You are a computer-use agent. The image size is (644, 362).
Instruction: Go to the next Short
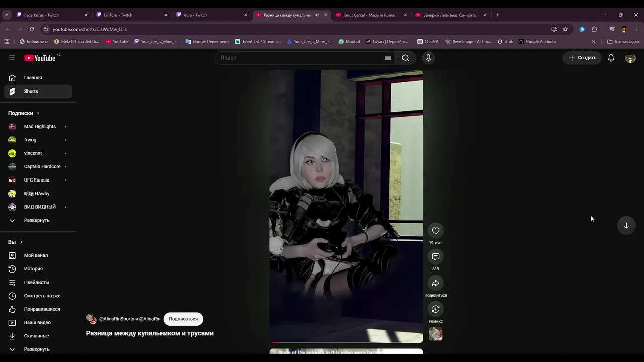[626, 226]
